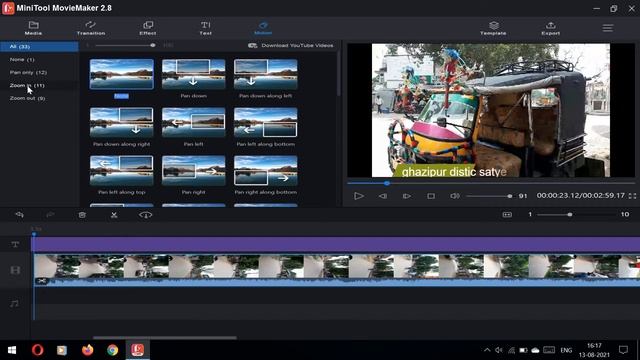
Task: Click the timeline playhead marker
Action: click(34, 234)
